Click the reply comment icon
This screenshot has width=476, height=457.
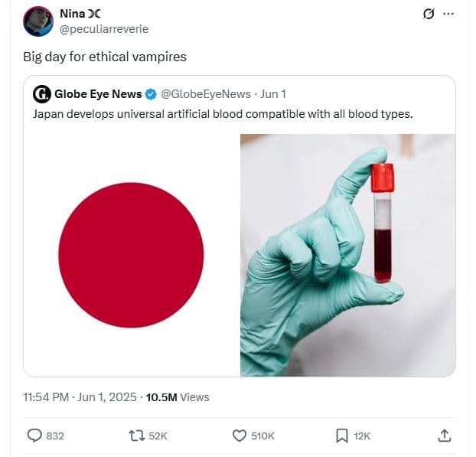(x=34, y=436)
